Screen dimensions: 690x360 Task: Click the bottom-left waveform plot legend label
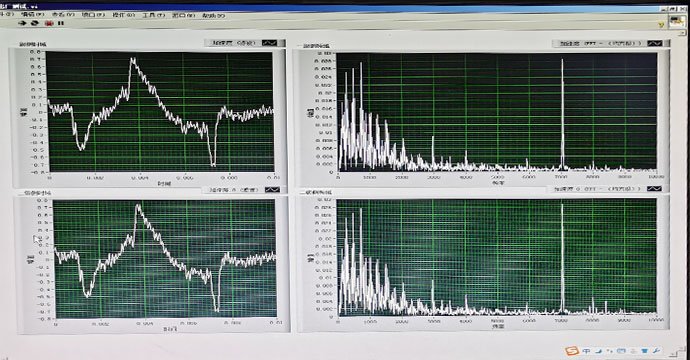[x=233, y=190]
